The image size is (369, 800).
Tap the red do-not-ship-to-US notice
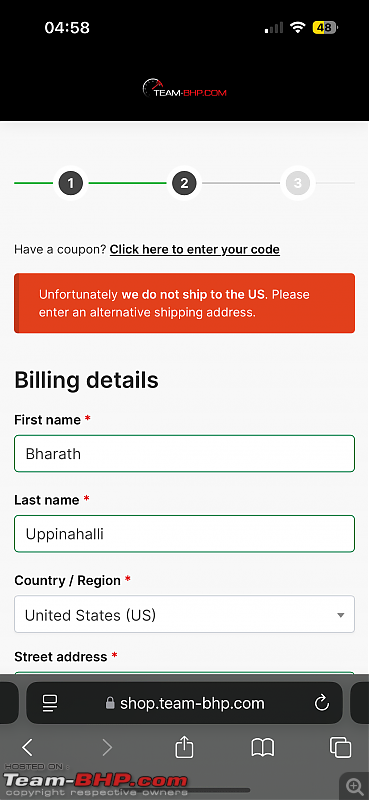pyautogui.click(x=184, y=303)
